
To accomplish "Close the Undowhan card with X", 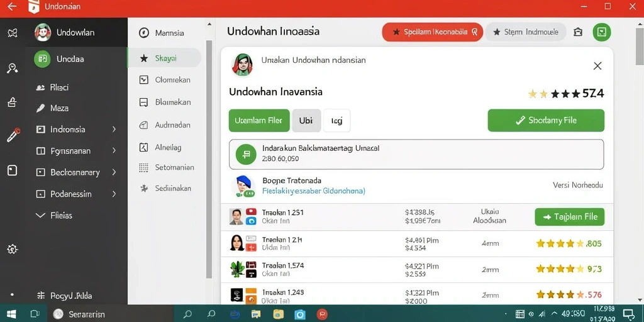I will [597, 65].
